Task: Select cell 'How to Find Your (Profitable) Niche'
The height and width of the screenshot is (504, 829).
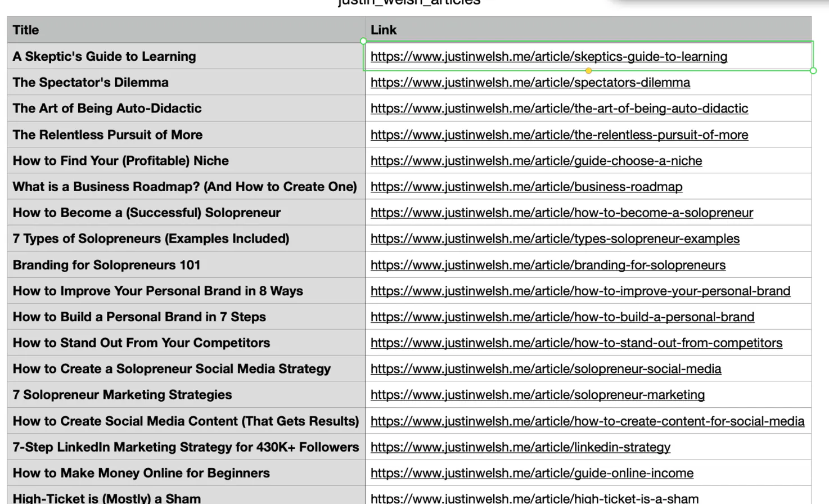Action: coord(186,161)
